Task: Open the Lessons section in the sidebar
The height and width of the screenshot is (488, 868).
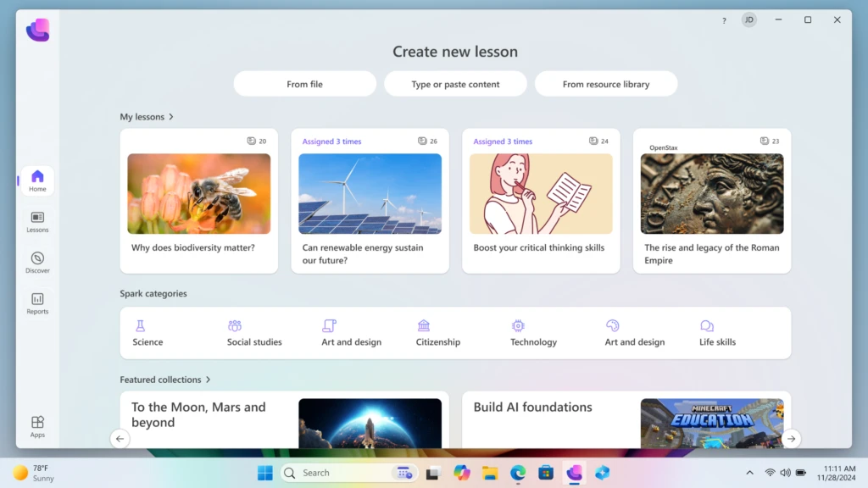Action: 36,224
